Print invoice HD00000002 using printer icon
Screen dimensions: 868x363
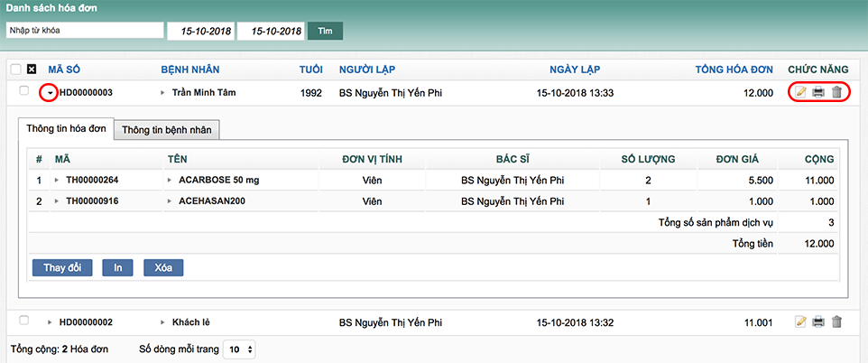click(818, 321)
